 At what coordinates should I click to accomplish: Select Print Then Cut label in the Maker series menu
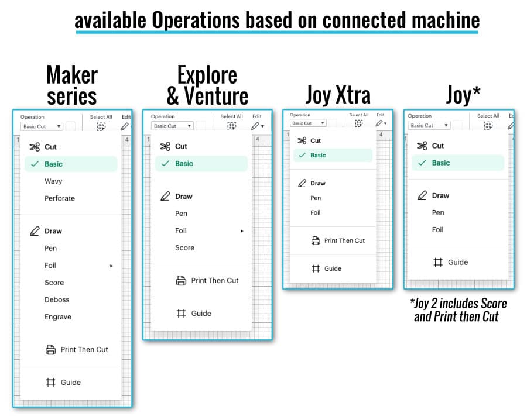[x=84, y=349]
